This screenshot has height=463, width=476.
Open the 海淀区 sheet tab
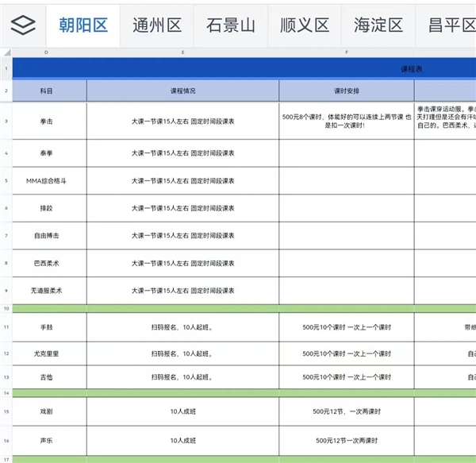(x=378, y=25)
